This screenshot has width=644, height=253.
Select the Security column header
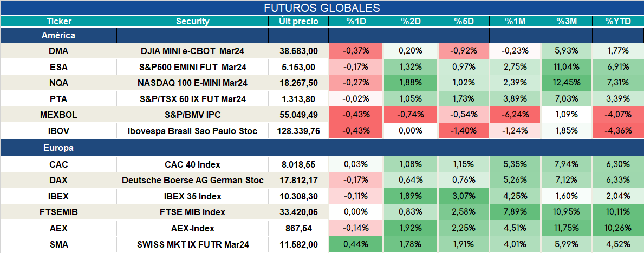click(x=193, y=22)
